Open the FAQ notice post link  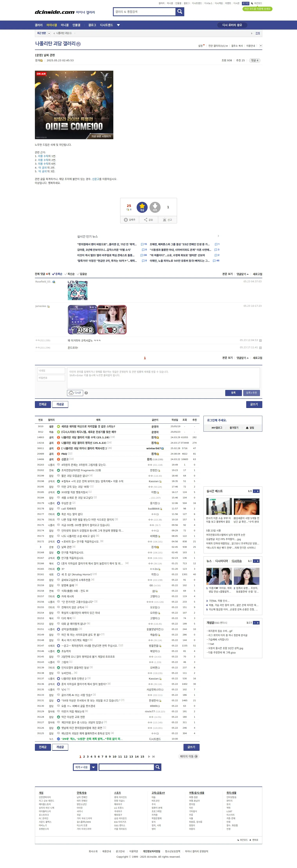pyautogui.click(x=64, y=454)
